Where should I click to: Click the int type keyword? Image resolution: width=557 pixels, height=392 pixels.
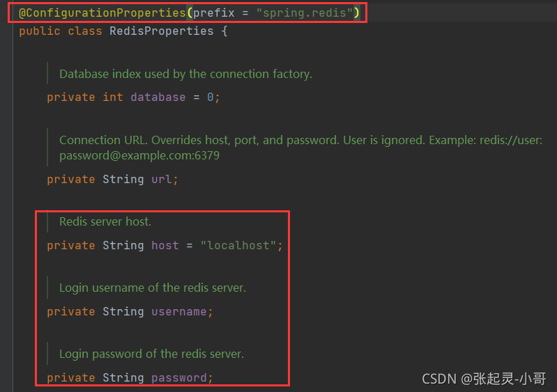click(113, 97)
